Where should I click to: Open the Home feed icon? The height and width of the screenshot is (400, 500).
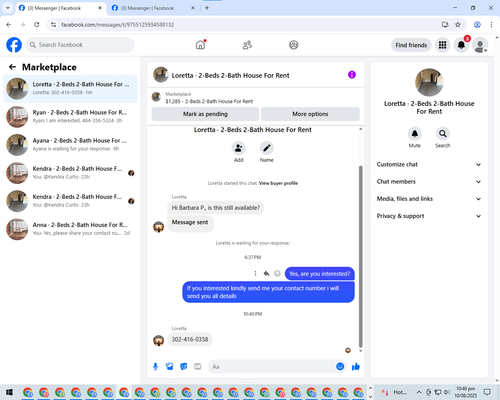point(200,45)
